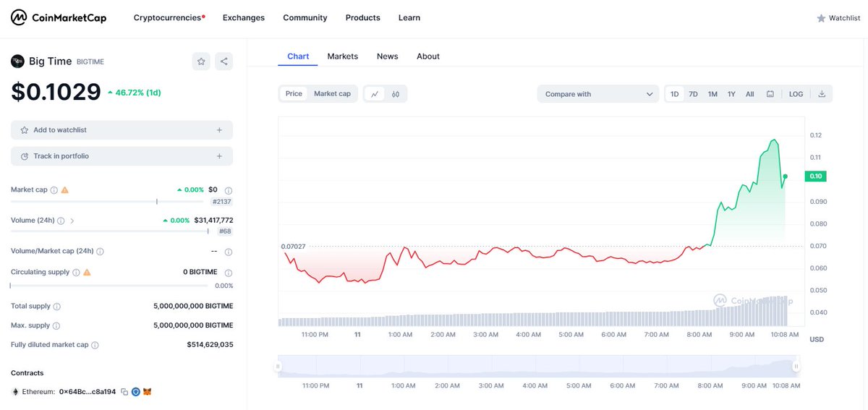
Task: Show the Fully diluted market cap info
Action: tap(95, 346)
